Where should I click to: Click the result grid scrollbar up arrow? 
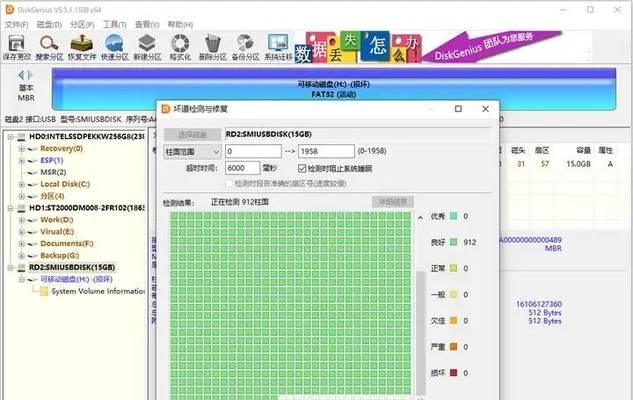[x=420, y=218]
